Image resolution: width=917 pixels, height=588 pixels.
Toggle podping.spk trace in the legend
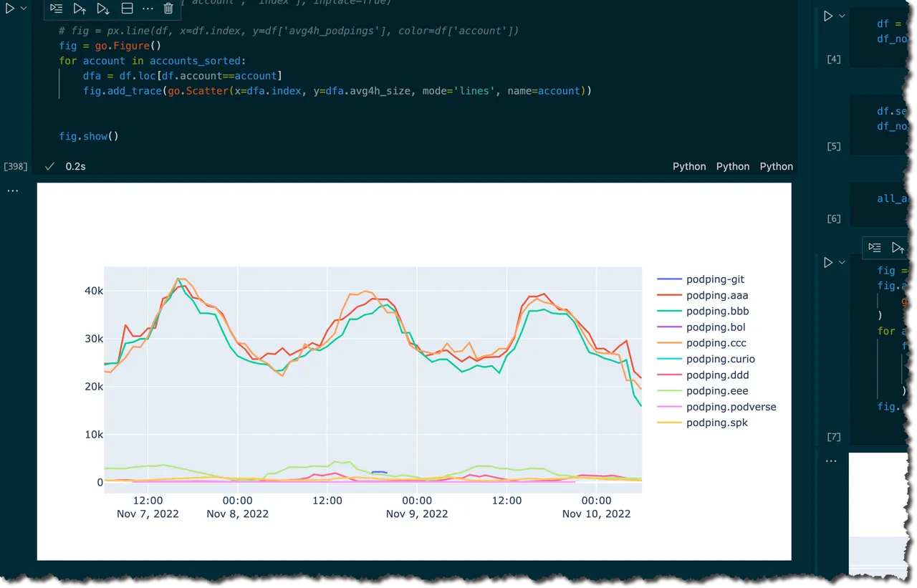tap(702, 423)
